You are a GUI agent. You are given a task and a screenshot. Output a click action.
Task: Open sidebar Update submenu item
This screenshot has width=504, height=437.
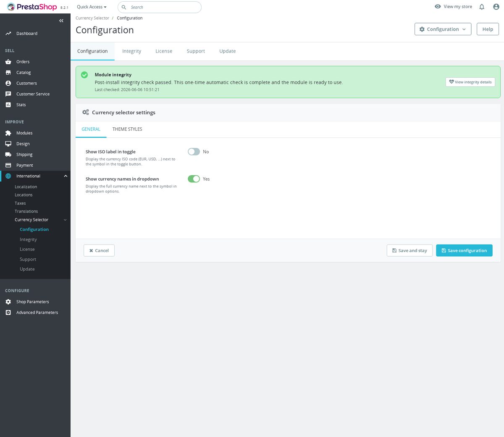click(27, 269)
